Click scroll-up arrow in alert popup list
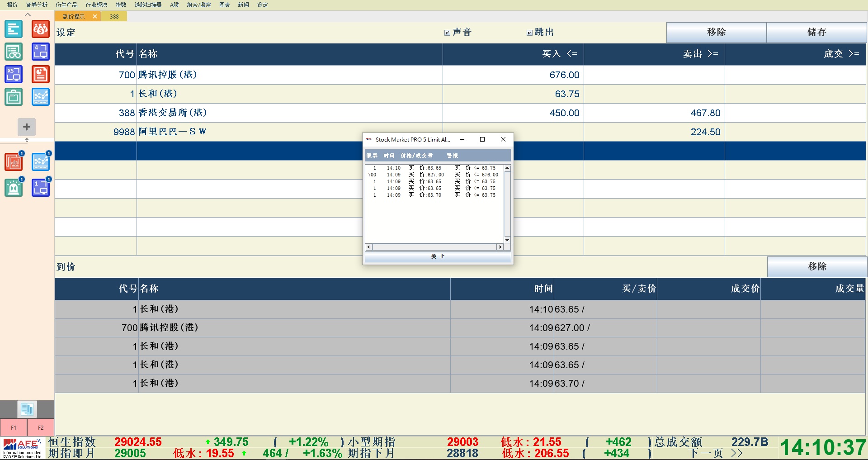 [507, 168]
